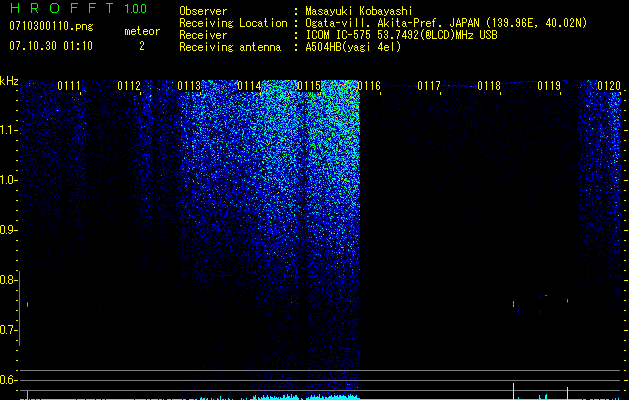This screenshot has height=400, width=629.
Task: Click the 0112 time marker
Action: pyautogui.click(x=129, y=86)
